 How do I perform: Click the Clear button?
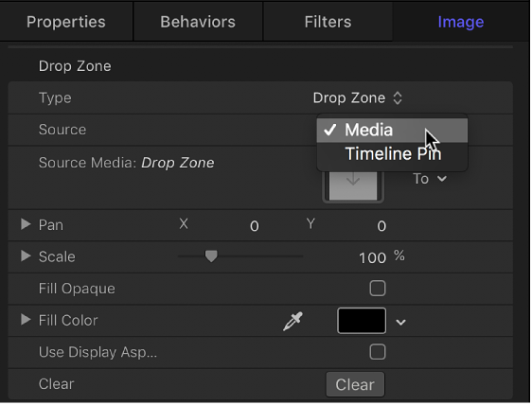(355, 384)
